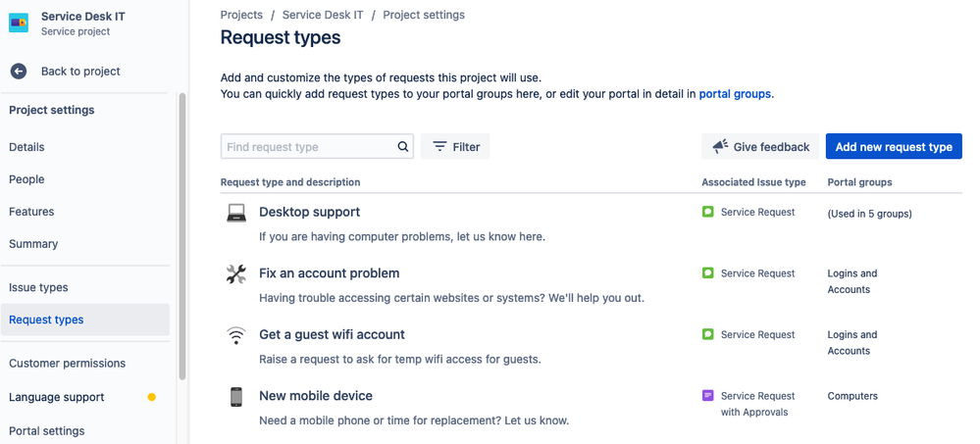Viewport: 980px width, 444px height.
Task: Click the wrench icon for account problem
Action: pyautogui.click(x=236, y=274)
